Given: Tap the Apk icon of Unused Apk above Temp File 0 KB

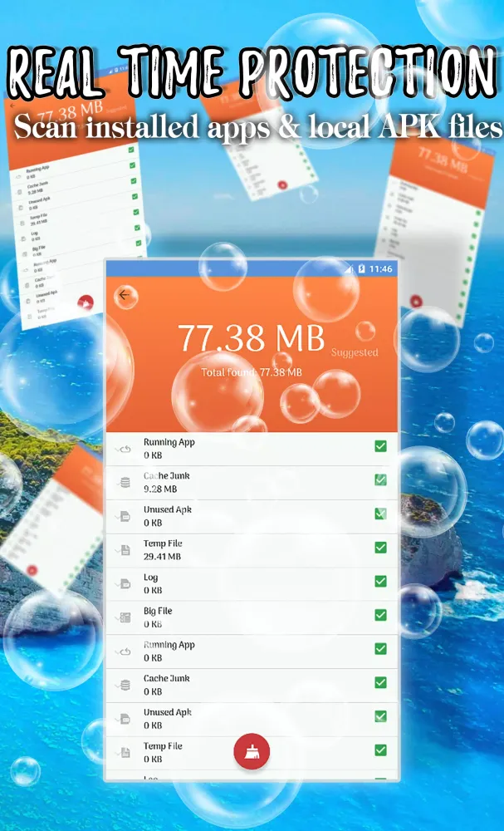Looking at the screenshot, I should [125, 719].
